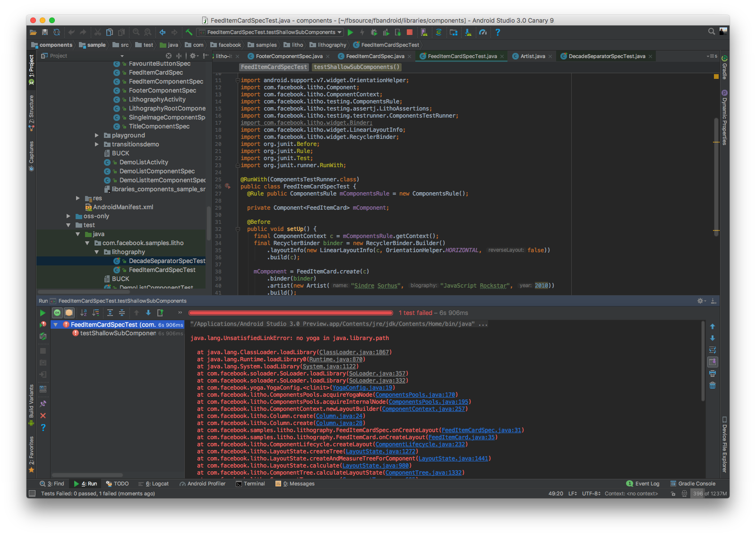Click the Synchronize icon in main toolbar
The height and width of the screenshot is (536, 756).
coord(57,32)
